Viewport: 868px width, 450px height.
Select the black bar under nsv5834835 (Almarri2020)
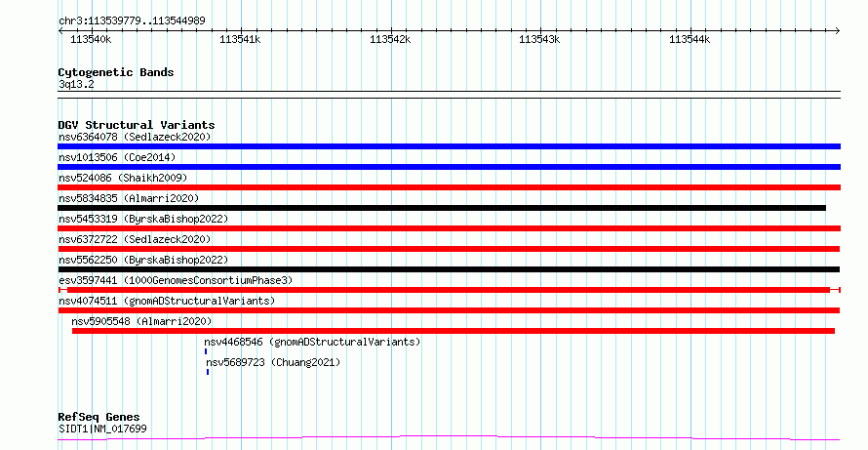(x=442, y=208)
